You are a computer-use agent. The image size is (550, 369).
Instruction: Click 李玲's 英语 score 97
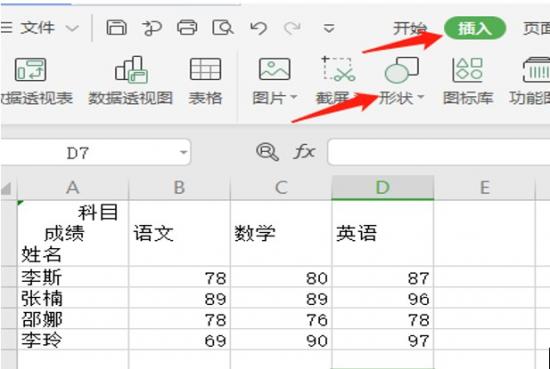pyautogui.click(x=383, y=340)
